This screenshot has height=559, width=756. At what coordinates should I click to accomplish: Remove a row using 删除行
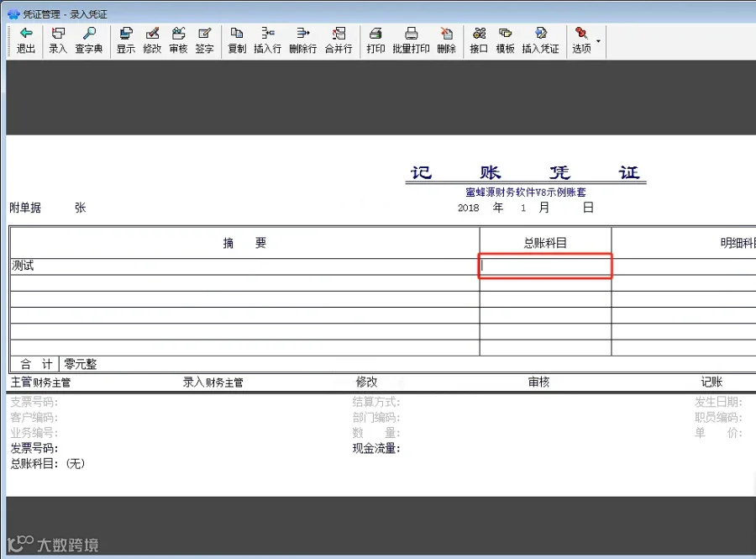coord(302,40)
